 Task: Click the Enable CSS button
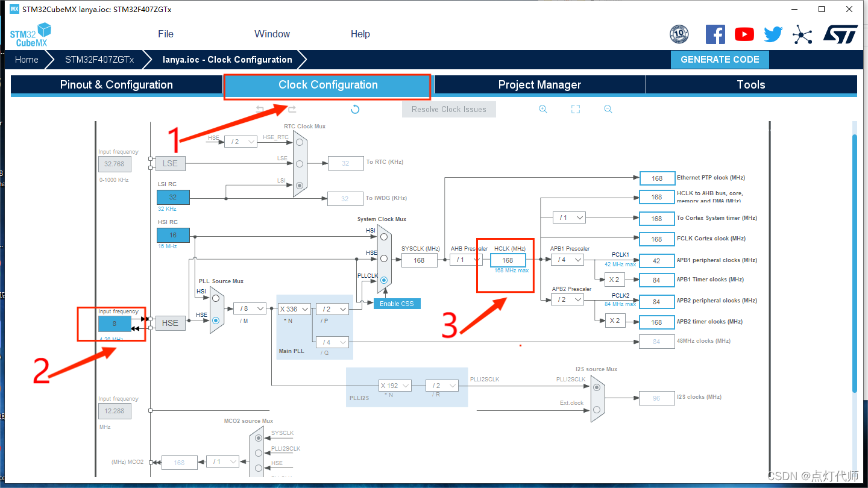(397, 304)
